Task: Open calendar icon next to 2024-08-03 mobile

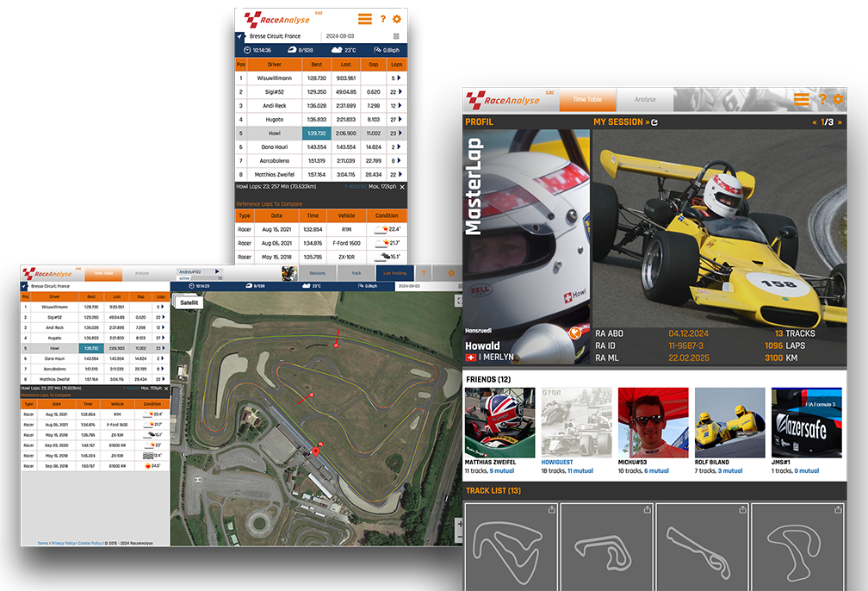Action: click(x=396, y=36)
